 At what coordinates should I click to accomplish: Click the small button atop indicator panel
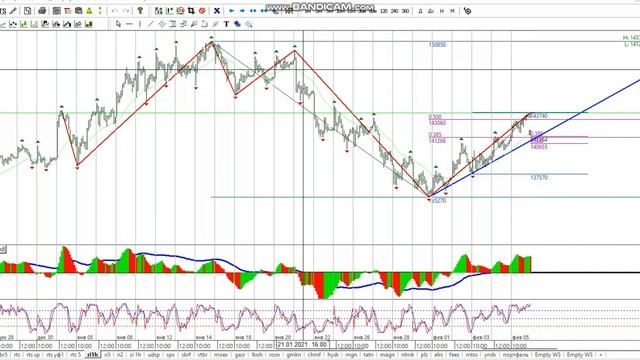(3, 249)
